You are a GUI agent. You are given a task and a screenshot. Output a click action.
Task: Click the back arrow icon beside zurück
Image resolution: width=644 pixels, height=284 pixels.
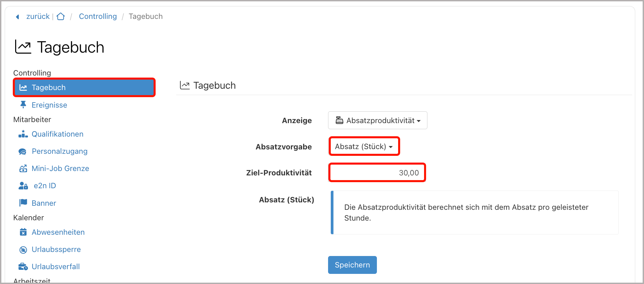coord(17,17)
